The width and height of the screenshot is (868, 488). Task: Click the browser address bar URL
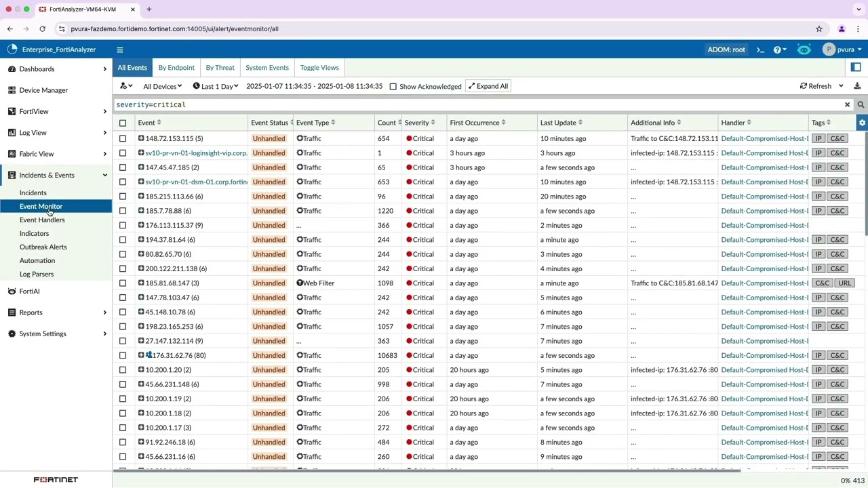pyautogui.click(x=174, y=28)
